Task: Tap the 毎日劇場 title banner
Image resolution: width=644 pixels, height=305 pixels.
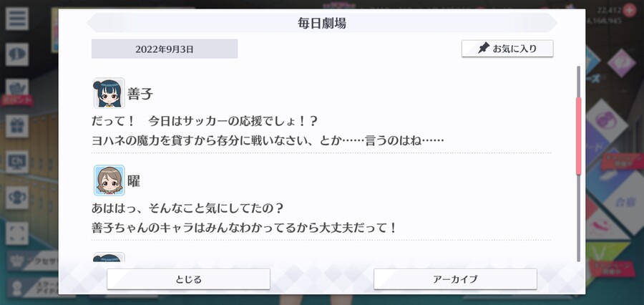Action: (322, 23)
